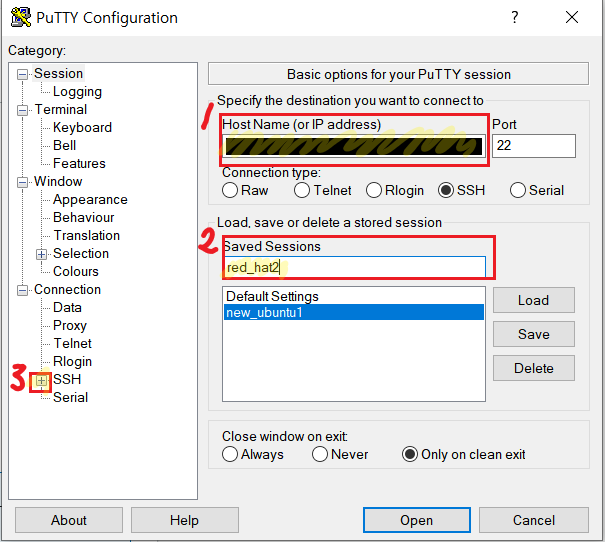The width and height of the screenshot is (605, 542).
Task: Collapse the Window tree node
Action: [x=23, y=182]
